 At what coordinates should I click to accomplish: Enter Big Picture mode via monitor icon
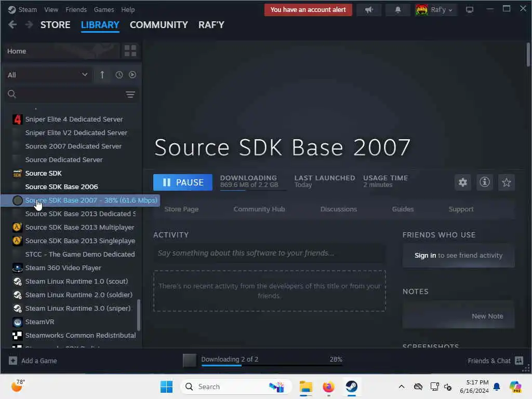click(470, 10)
